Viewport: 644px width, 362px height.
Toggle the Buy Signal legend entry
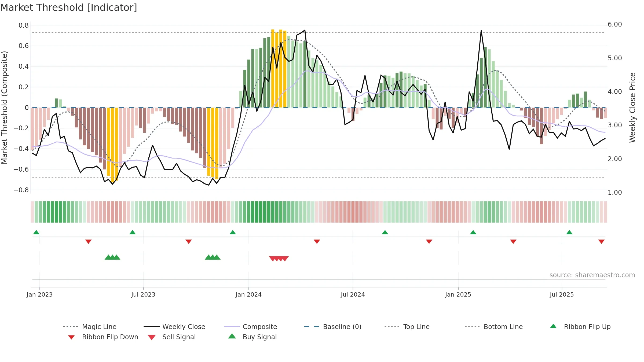click(x=252, y=337)
